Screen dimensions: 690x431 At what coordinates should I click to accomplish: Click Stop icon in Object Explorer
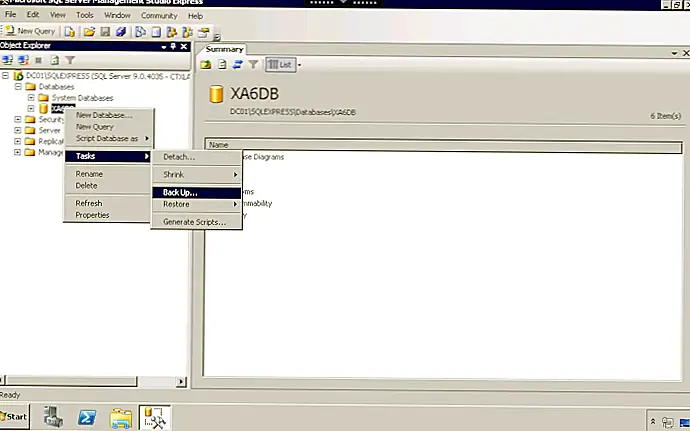39,60
